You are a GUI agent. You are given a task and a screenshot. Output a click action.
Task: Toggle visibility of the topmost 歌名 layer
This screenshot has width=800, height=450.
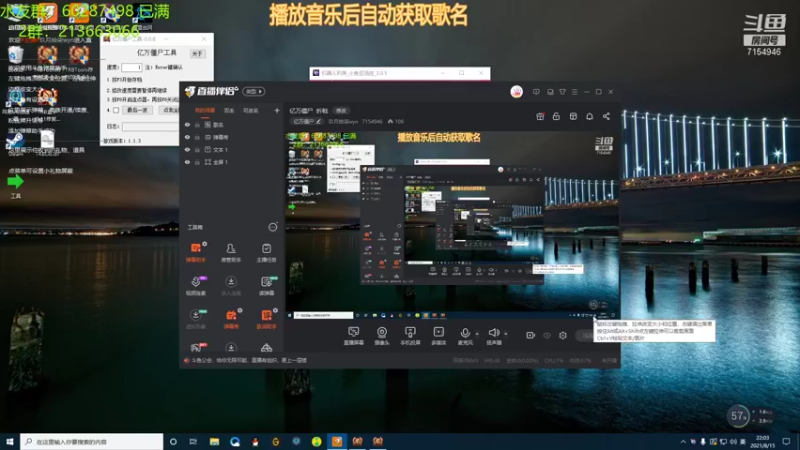[x=187, y=124]
